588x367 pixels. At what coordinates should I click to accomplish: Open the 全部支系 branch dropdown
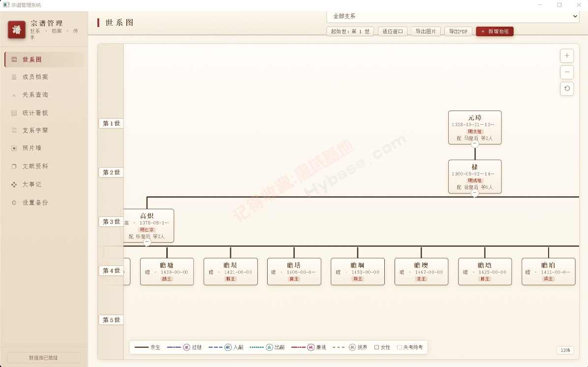pyautogui.click(x=453, y=17)
